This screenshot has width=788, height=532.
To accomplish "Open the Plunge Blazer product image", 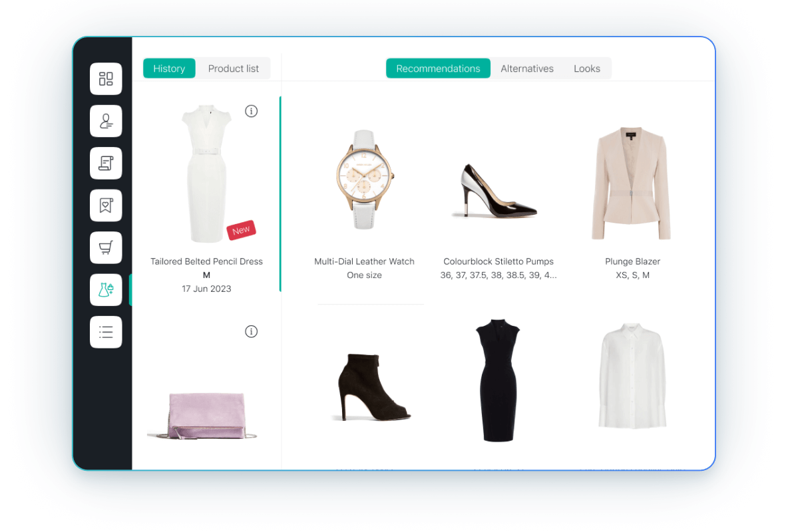I will [631, 182].
